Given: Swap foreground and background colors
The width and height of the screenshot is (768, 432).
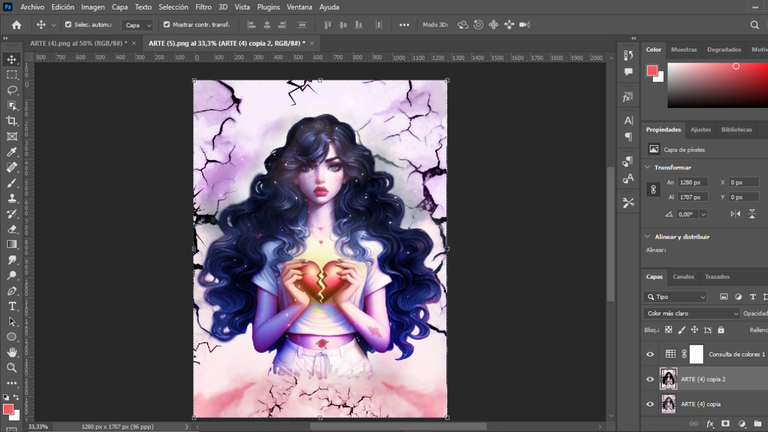Looking at the screenshot, I should [x=16, y=397].
